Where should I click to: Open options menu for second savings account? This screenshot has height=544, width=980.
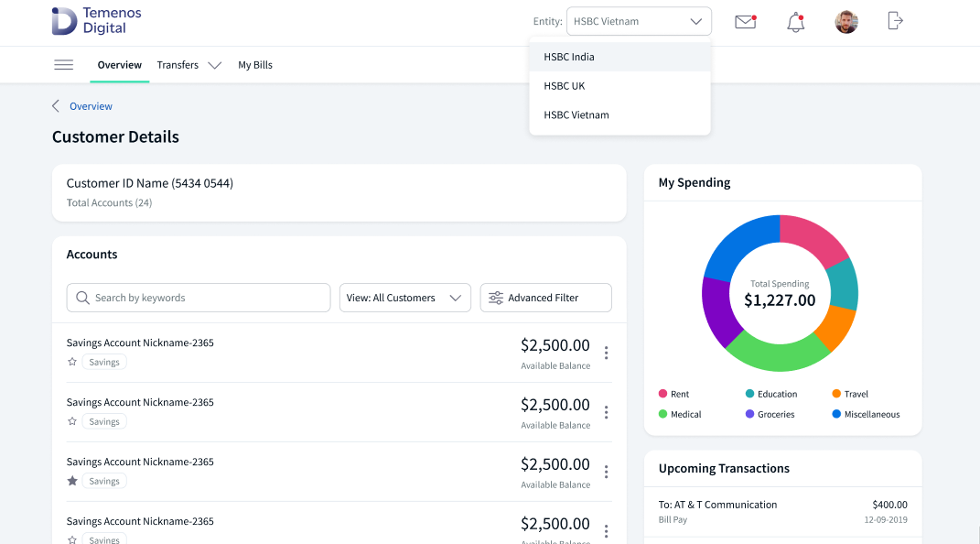click(607, 412)
